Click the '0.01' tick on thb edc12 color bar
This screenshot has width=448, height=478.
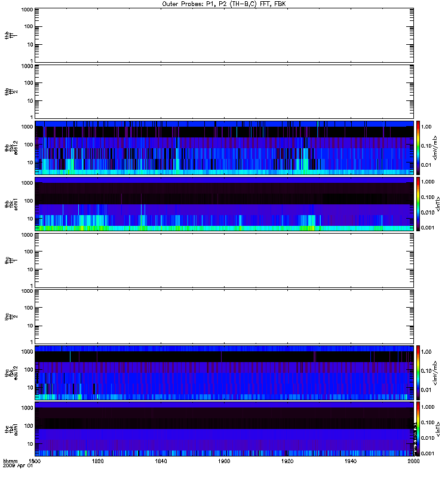click(x=426, y=165)
